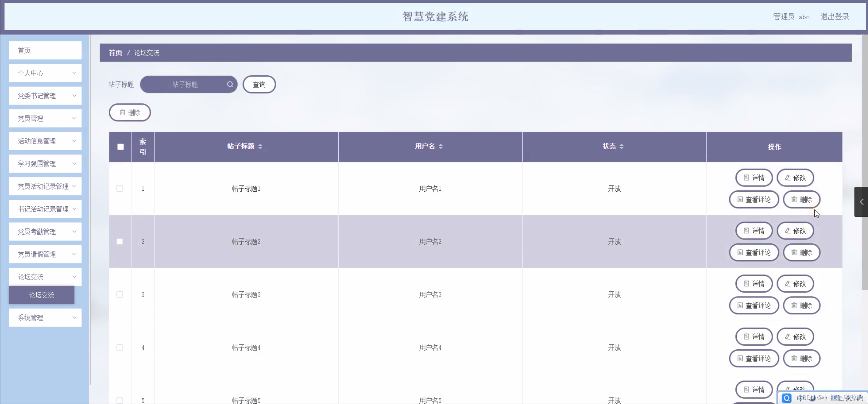The width and height of the screenshot is (868, 404).
Task: Click the 删除 trash button for row 2
Action: tap(801, 253)
